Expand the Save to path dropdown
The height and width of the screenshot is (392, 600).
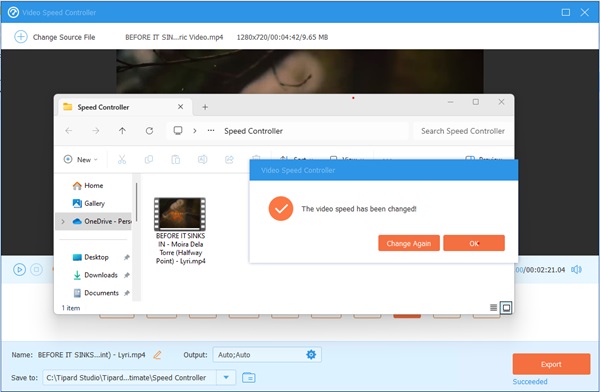click(226, 377)
